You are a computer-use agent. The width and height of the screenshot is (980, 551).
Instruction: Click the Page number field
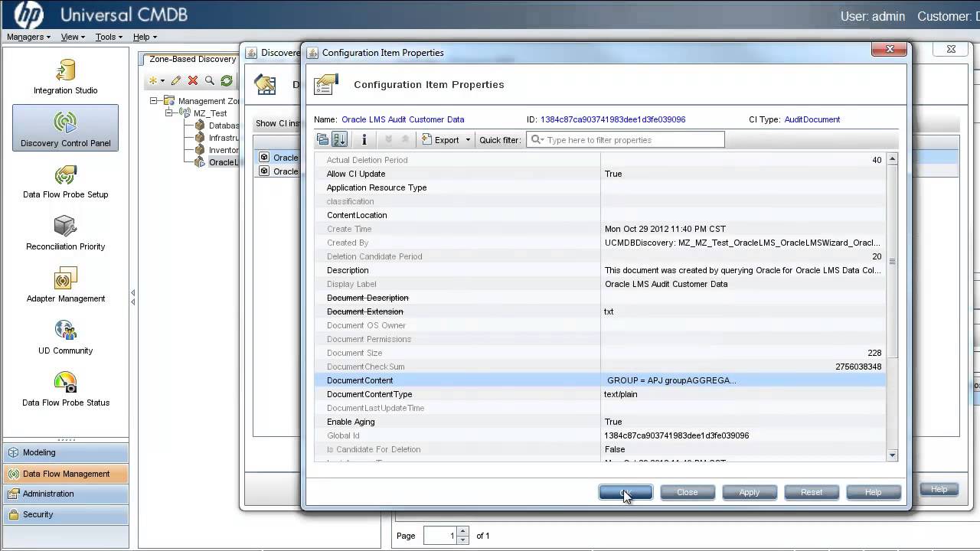[x=440, y=536]
